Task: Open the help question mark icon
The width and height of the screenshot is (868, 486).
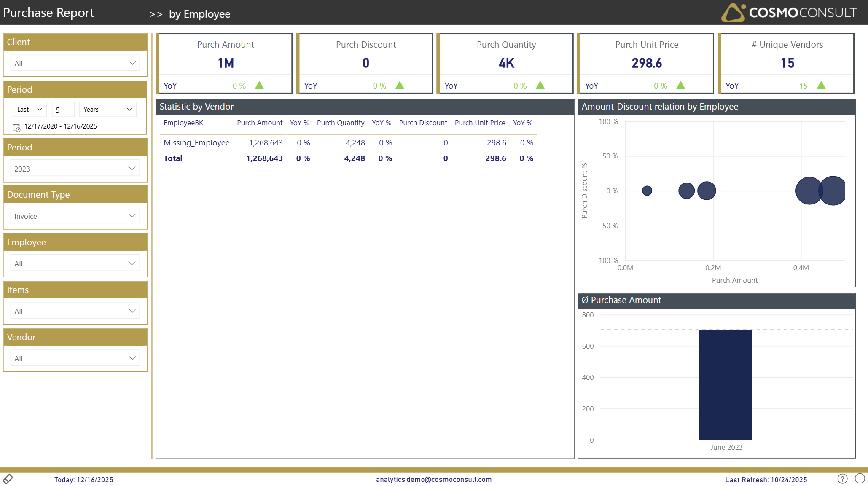Action: pos(842,479)
